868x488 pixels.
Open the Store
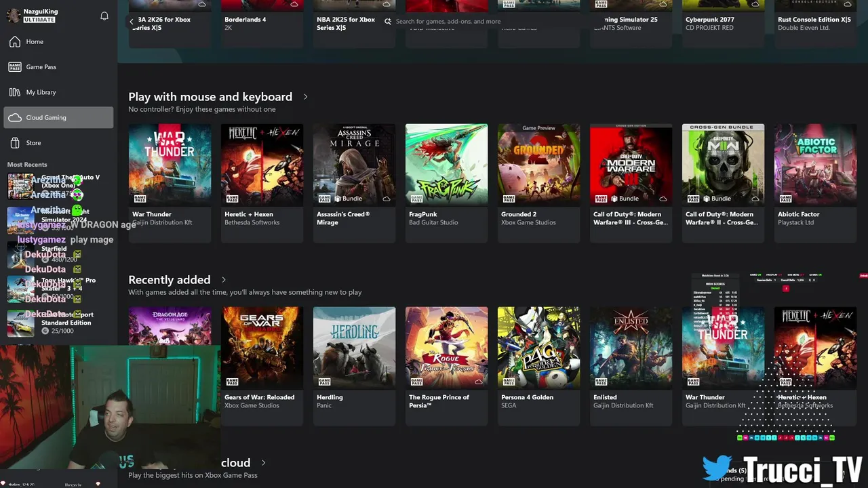pyautogui.click(x=58, y=143)
